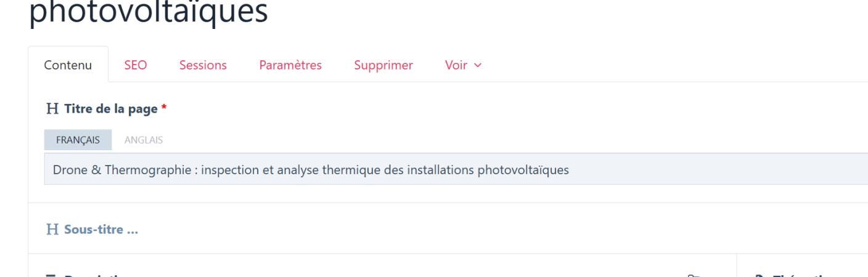The width and height of the screenshot is (868, 277).
Task: Click the Supprimer tab
Action: (383, 65)
